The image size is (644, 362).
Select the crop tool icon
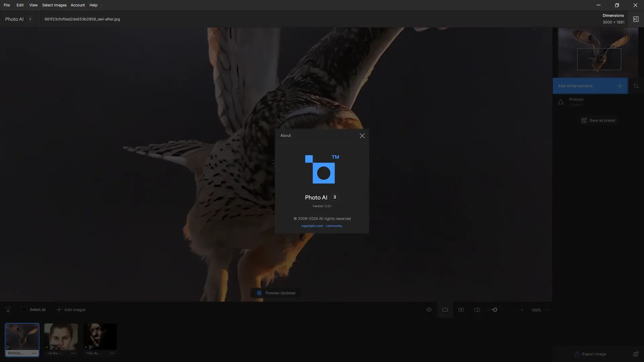click(x=636, y=86)
